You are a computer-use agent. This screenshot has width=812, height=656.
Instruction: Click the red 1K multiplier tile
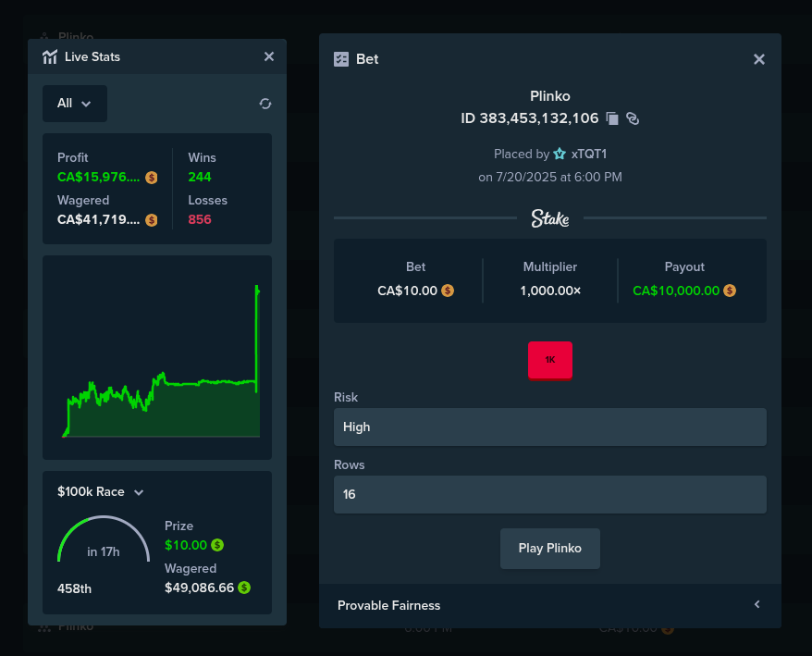pos(550,360)
